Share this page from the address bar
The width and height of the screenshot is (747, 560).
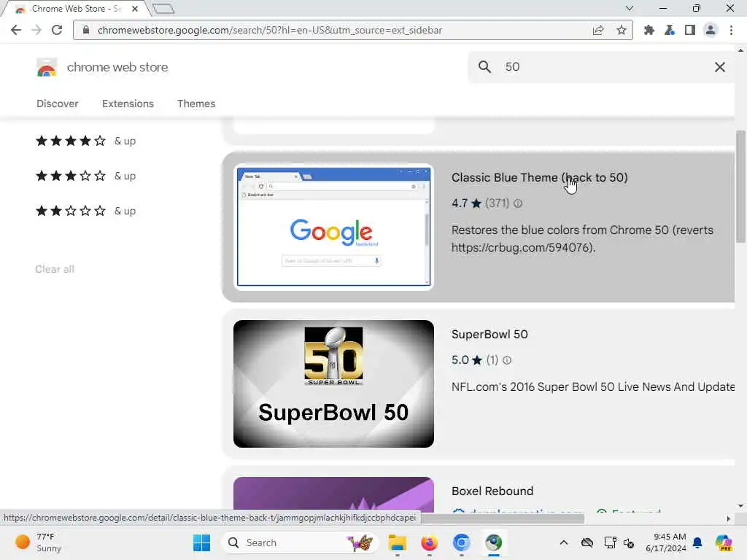(598, 30)
